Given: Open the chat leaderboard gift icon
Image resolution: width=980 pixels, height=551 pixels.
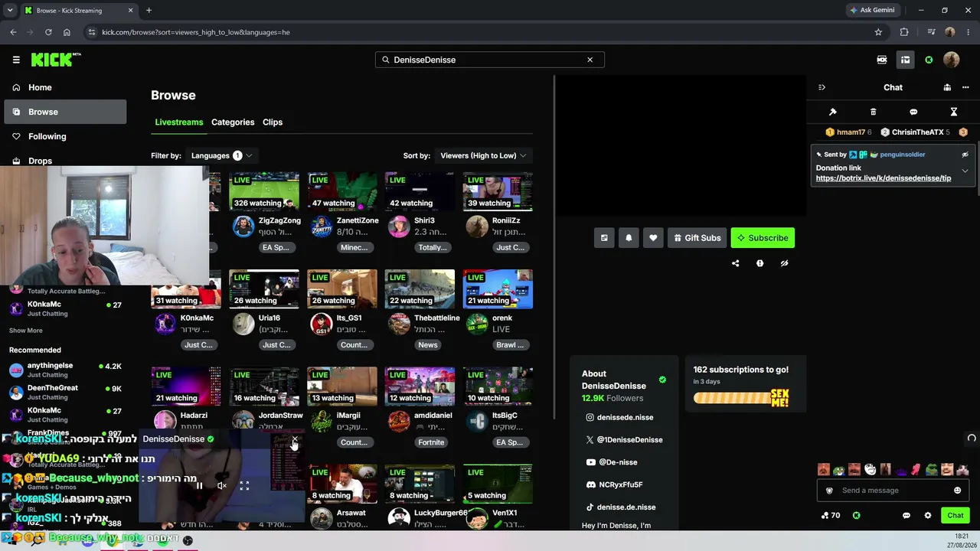Looking at the screenshot, I should [x=947, y=87].
